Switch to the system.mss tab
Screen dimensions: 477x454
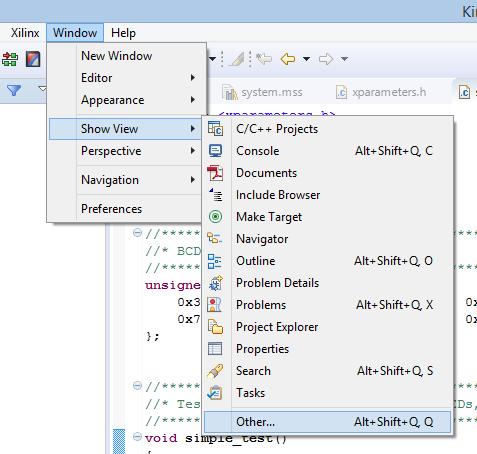pyautogui.click(x=262, y=92)
